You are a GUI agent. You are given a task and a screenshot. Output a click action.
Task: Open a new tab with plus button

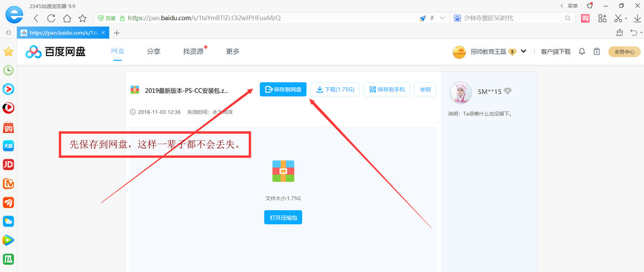point(116,33)
